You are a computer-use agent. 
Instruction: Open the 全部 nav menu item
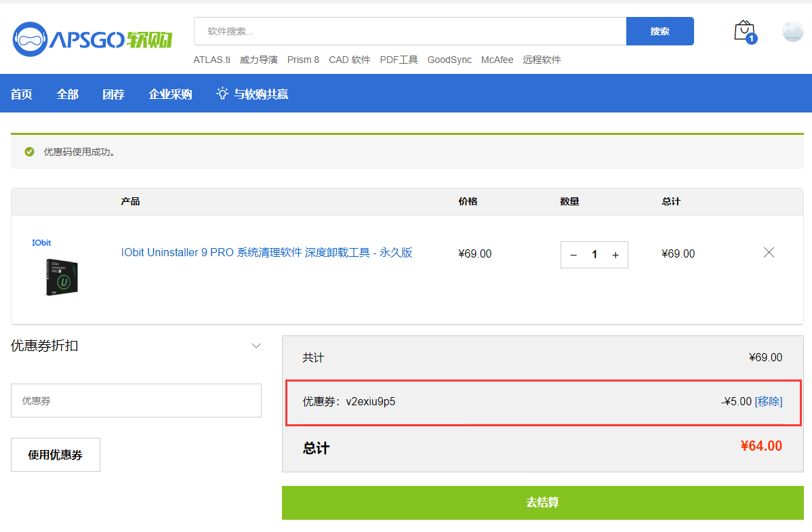67,94
